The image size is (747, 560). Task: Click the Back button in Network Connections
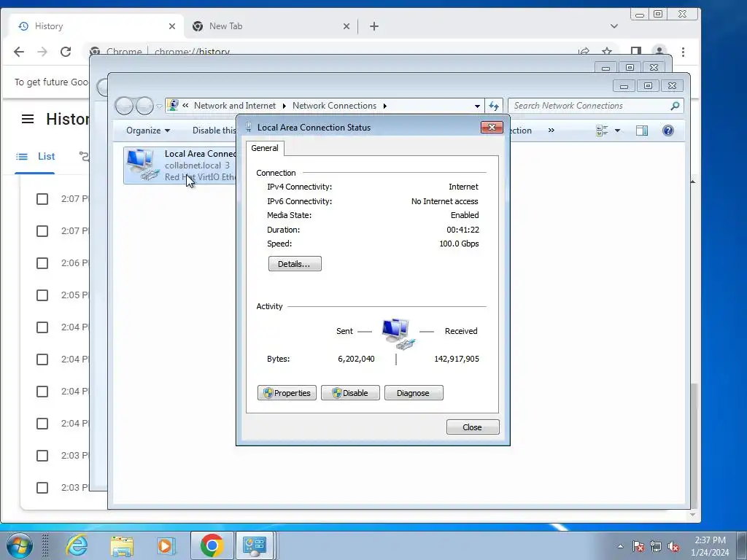coord(124,106)
